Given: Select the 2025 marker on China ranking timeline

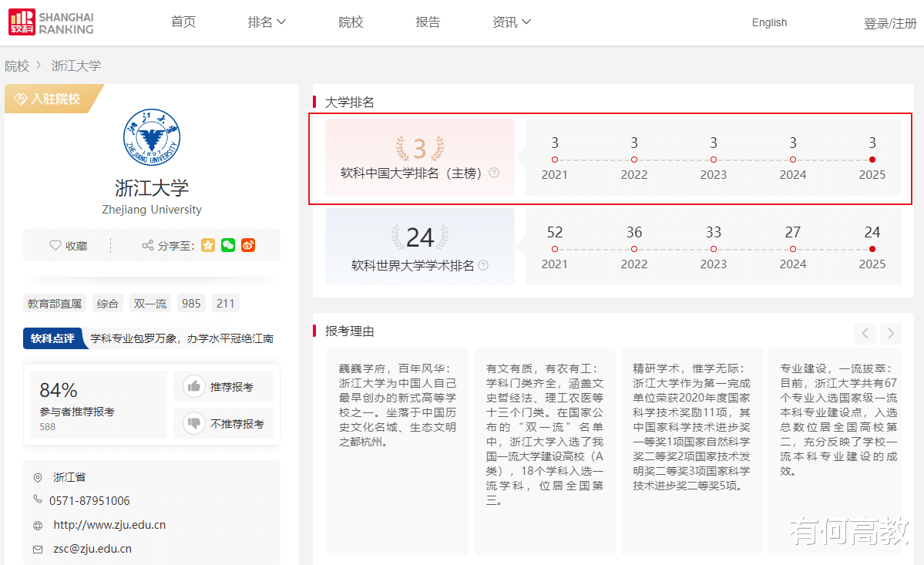Looking at the screenshot, I should pyautogui.click(x=872, y=160).
